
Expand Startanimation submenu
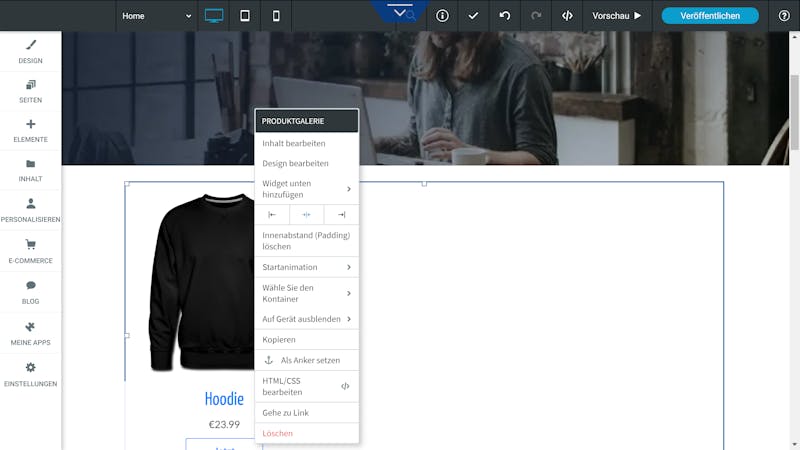(307, 267)
